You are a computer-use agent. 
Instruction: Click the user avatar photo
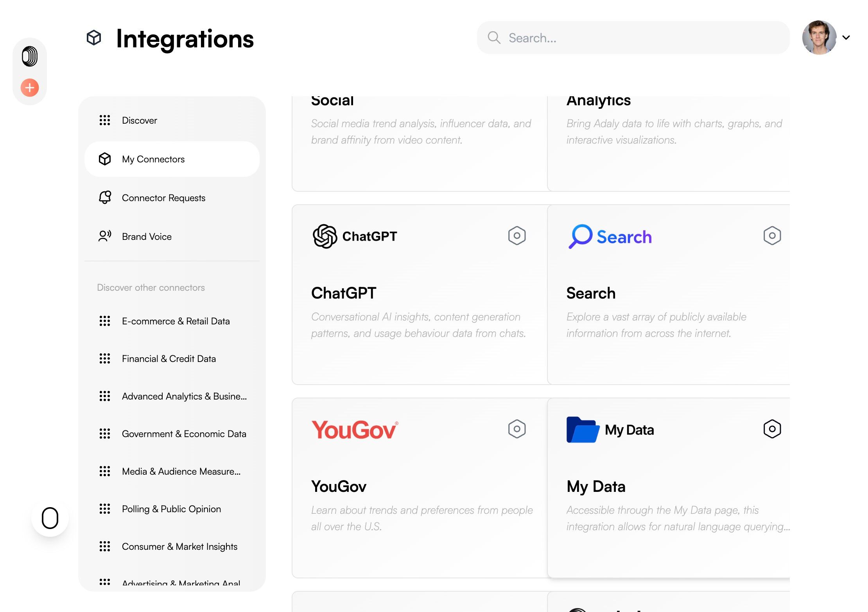[x=819, y=38]
